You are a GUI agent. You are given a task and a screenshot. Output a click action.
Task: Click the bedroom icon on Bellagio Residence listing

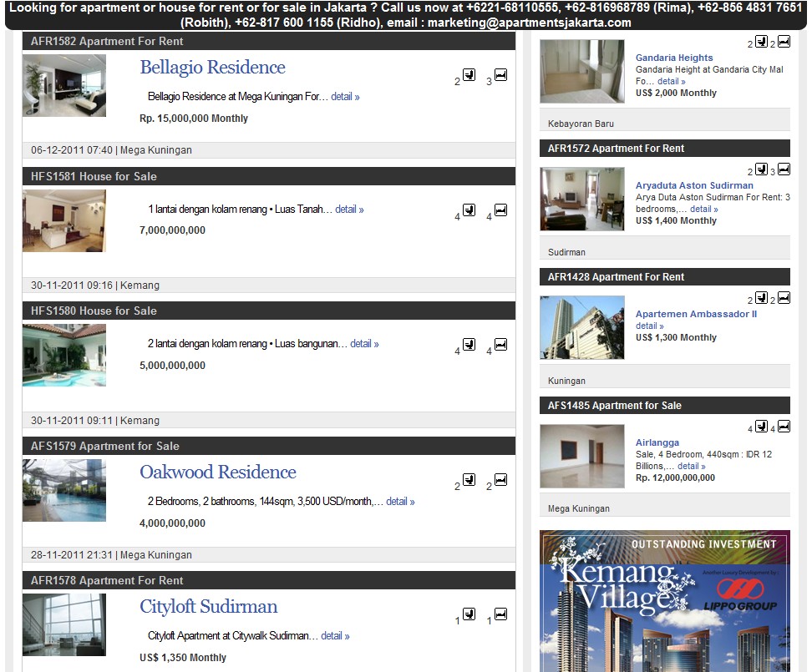point(500,75)
